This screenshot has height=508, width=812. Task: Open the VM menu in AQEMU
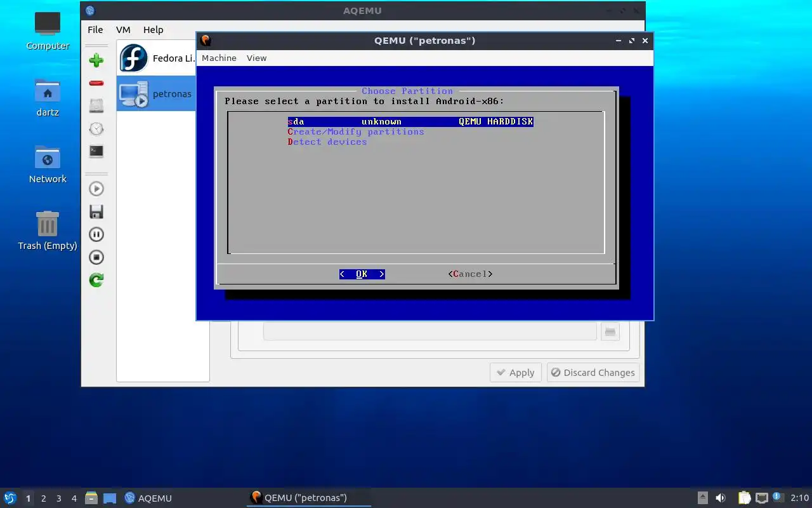[x=123, y=29]
